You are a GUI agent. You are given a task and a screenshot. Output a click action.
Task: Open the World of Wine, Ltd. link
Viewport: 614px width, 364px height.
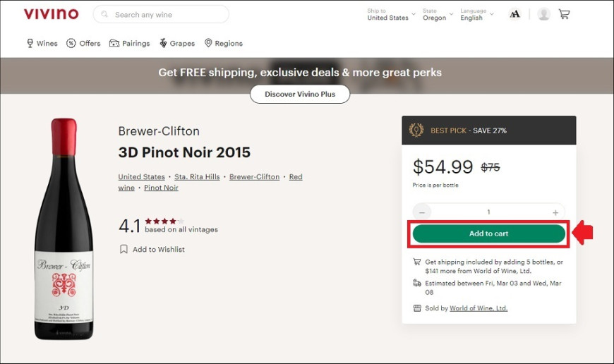click(x=478, y=308)
